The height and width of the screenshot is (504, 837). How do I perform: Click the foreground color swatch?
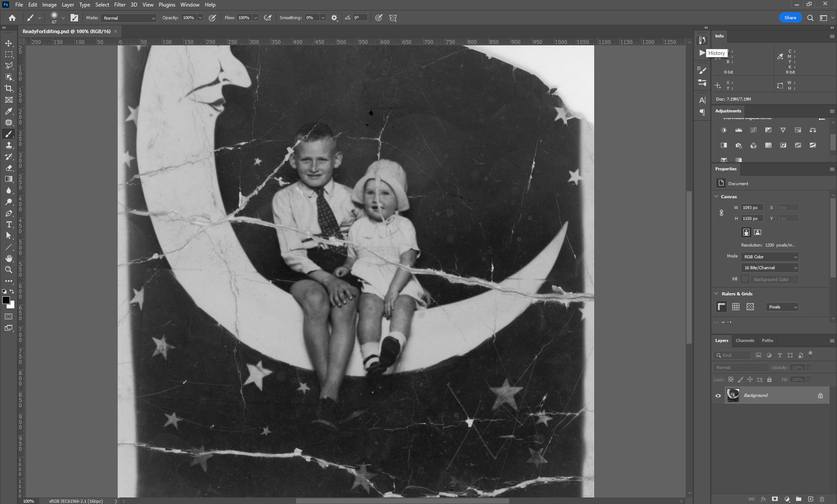click(6, 300)
